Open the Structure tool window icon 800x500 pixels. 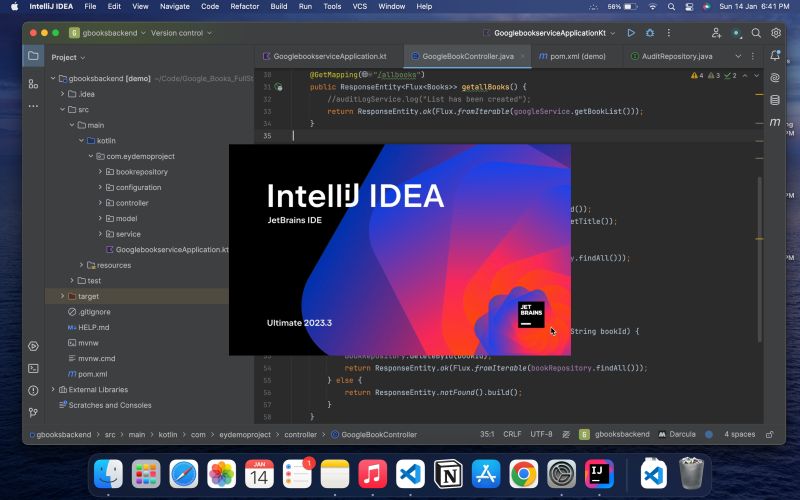tap(33, 84)
